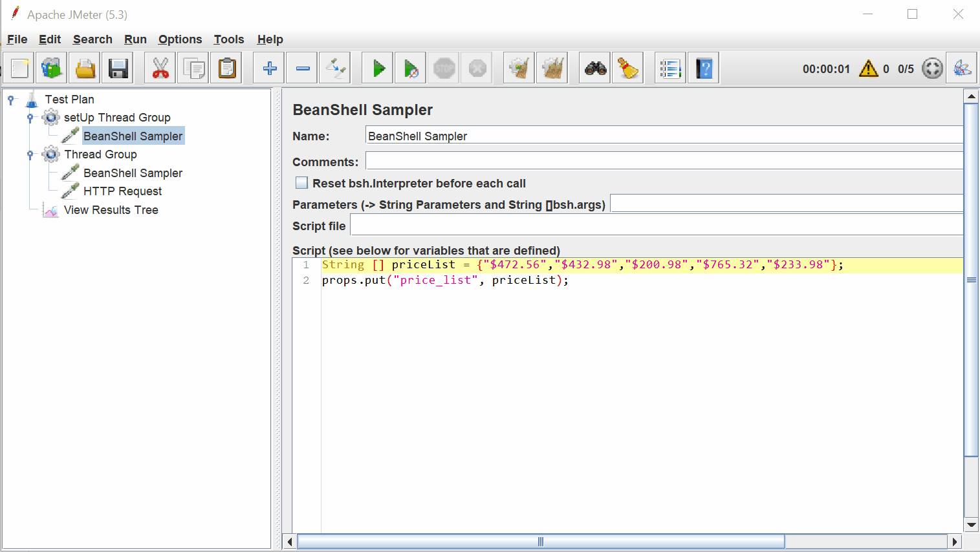The image size is (980, 552).
Task: Start the test with the green play icon
Action: tap(378, 67)
